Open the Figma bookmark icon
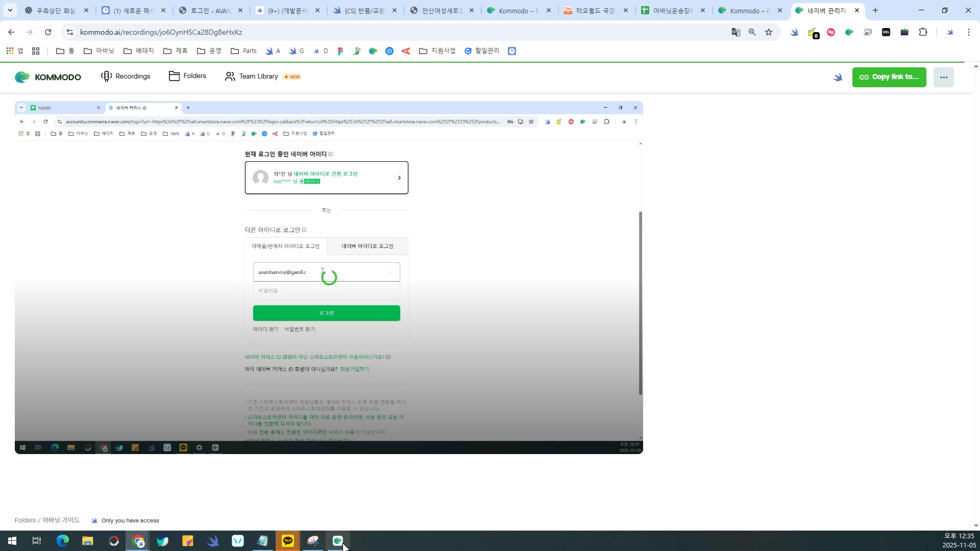Screen dimensions: 980x551 (x=340, y=51)
